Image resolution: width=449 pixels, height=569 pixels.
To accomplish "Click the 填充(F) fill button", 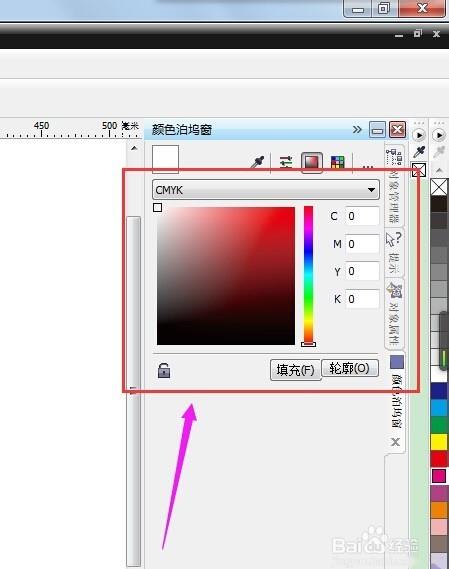I will [x=295, y=370].
